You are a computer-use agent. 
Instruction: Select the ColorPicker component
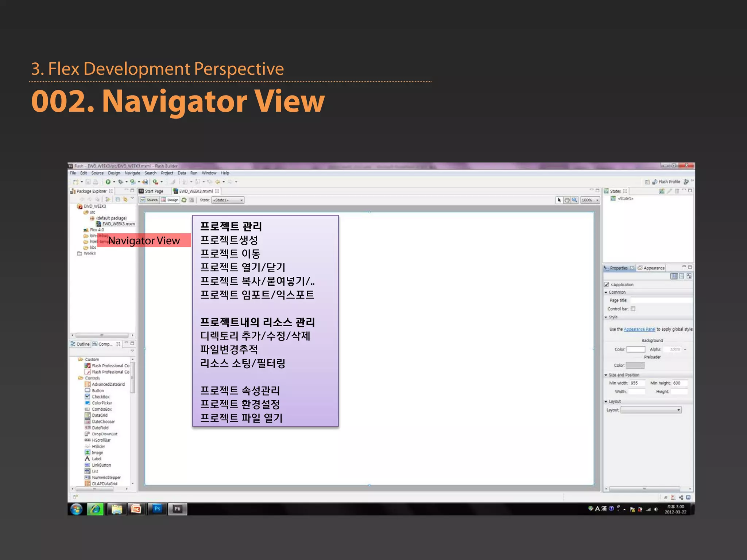pos(98,403)
